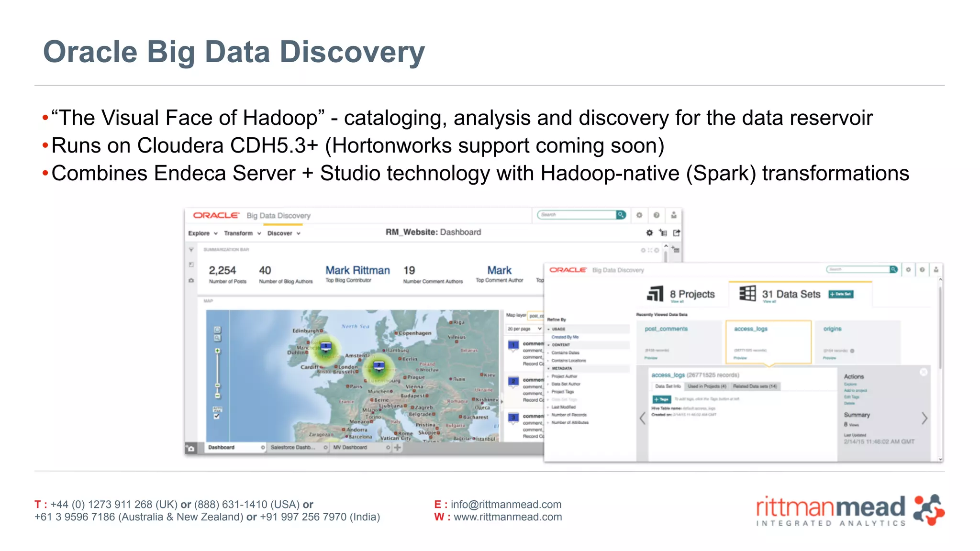Image resolution: width=980 pixels, height=551 pixels.
Task: Click the next arrow in data set details
Action: point(924,419)
